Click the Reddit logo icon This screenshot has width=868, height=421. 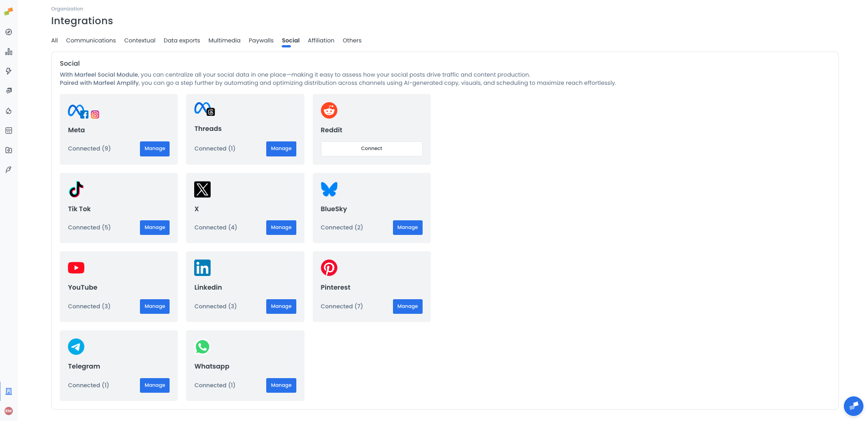click(x=329, y=110)
